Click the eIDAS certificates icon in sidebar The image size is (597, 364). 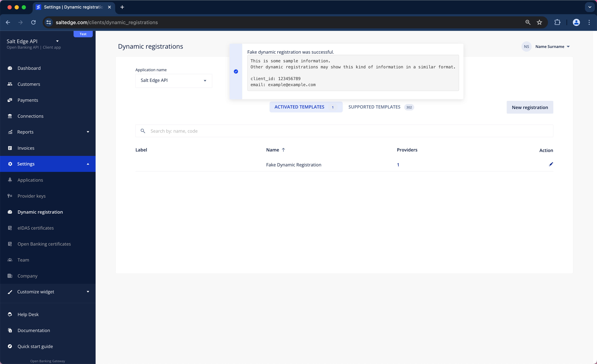(x=10, y=228)
